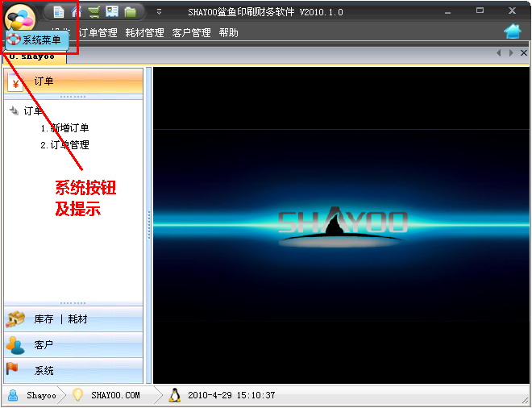Maximize the SHAYOO window

click(480, 10)
